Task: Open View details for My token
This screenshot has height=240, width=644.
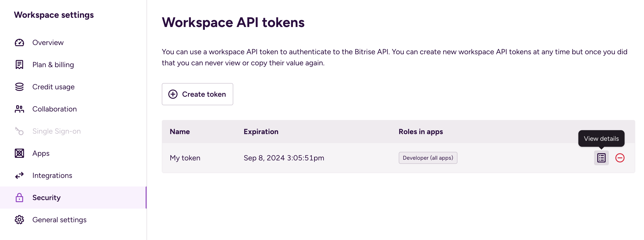Action: click(601, 158)
